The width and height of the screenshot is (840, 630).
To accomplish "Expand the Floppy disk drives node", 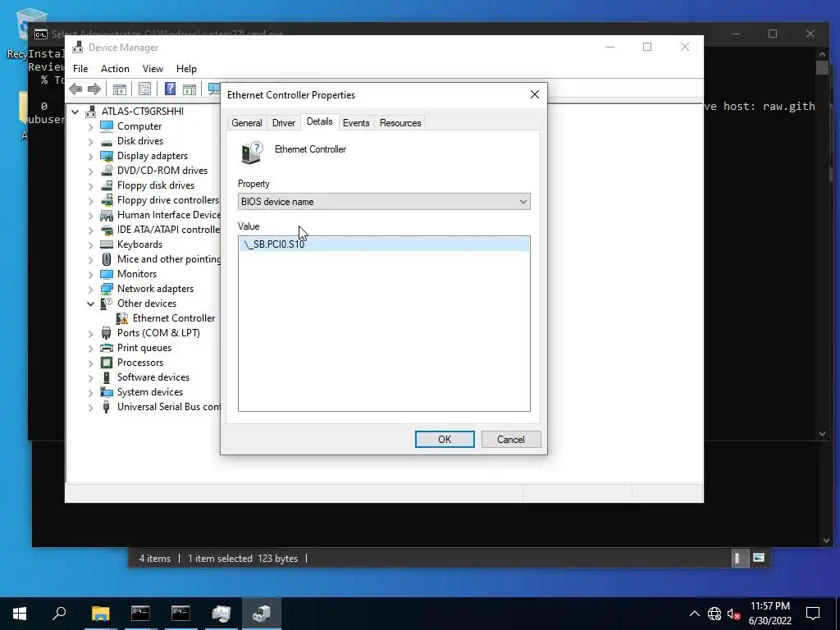I will (90, 186).
